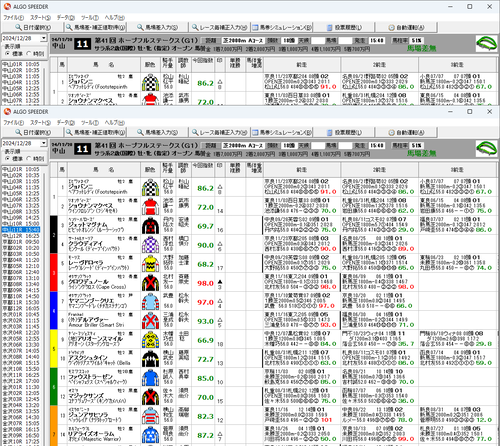Open レース毎補正入力 in front window toolbar
This screenshot has height=446, width=500.
pyautogui.click(x=219, y=132)
